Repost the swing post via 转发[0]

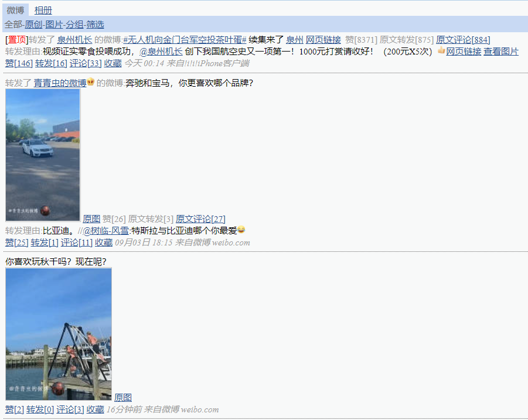pos(40,409)
